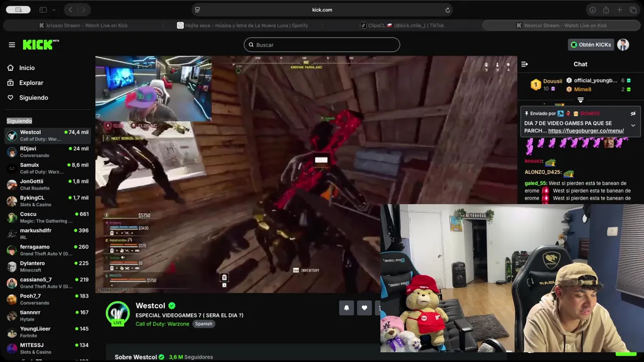Select the Westcol Stream browser tab
Viewport: 644px width, 362px height.
561,25
